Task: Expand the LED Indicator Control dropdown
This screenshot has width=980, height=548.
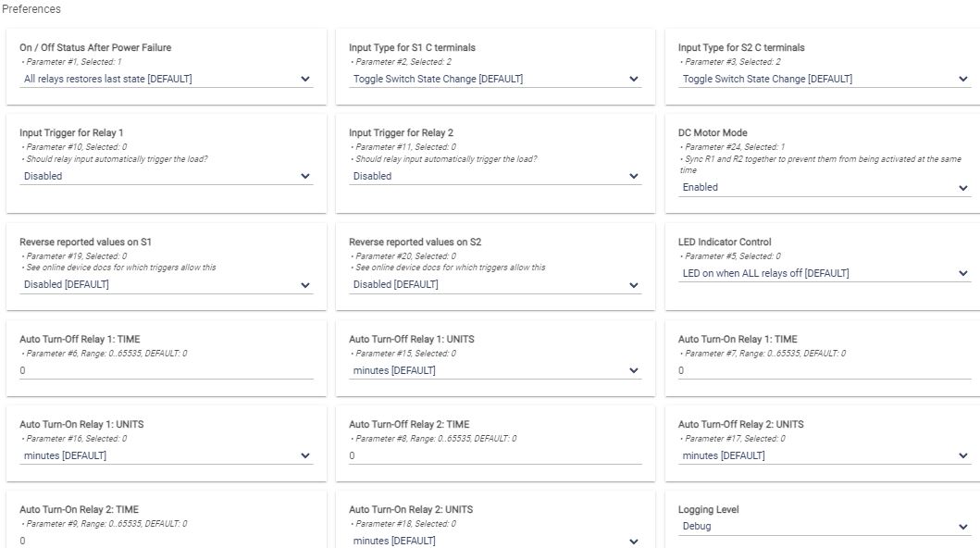Action: click(825, 274)
